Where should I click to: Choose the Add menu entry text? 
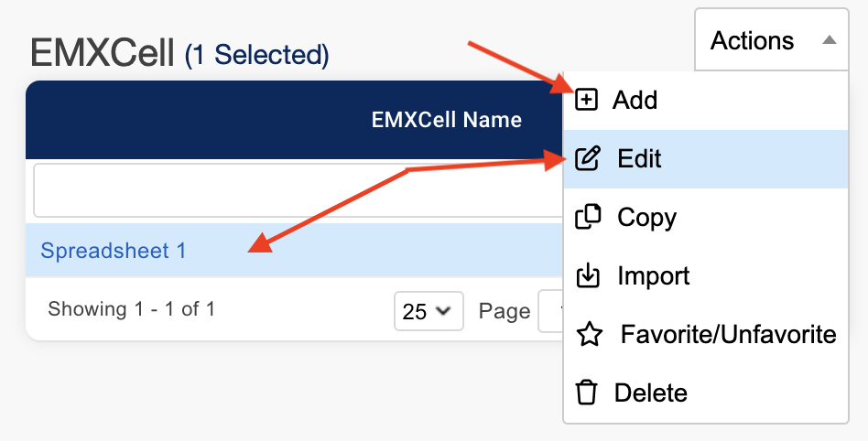pyautogui.click(x=635, y=100)
